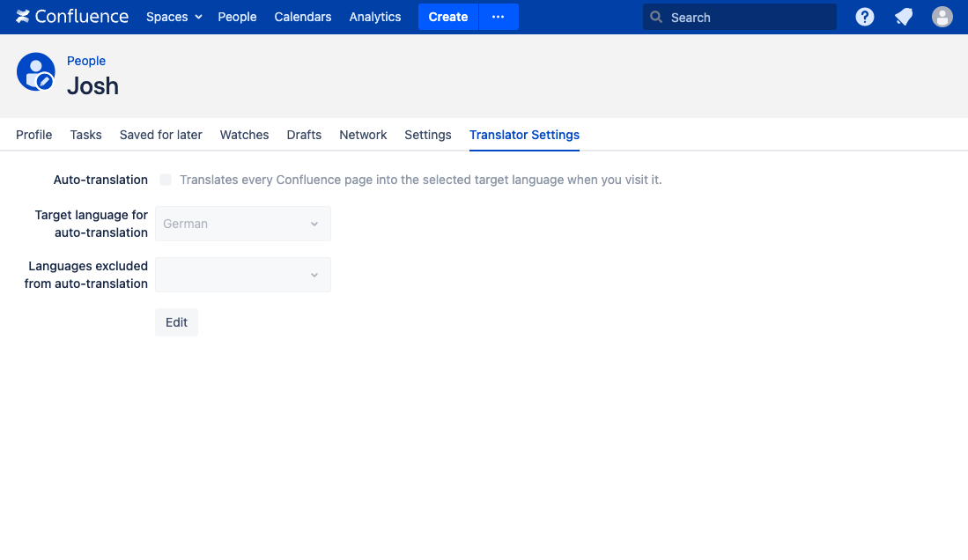The width and height of the screenshot is (968, 560).
Task: Switch to the Translator Settings tab
Action: pyautogui.click(x=524, y=135)
